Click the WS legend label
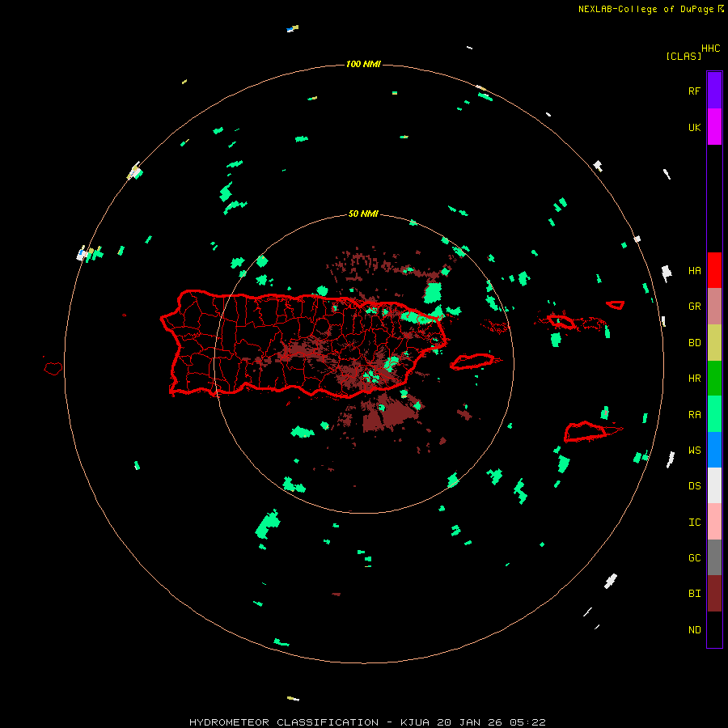Screen dimensions: 728x728 click(695, 451)
